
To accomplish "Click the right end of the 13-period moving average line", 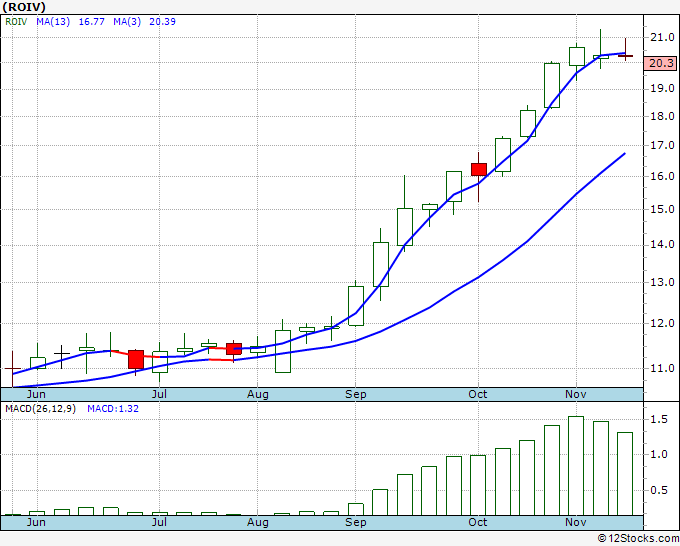I will pos(625,154).
